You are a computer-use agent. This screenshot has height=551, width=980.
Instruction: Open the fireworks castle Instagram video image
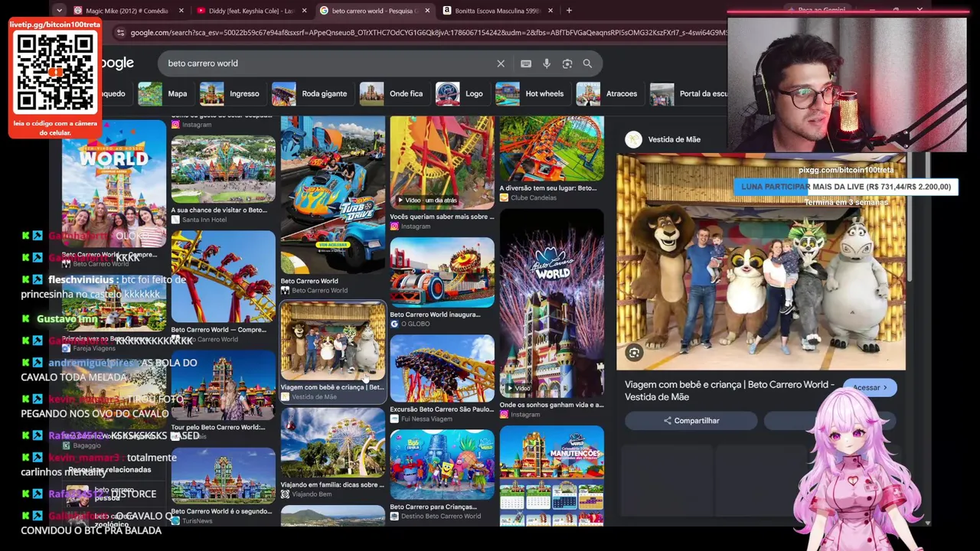click(551, 304)
